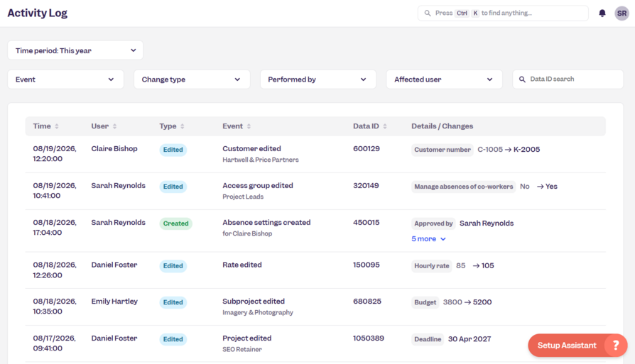The width and height of the screenshot is (635, 364).
Task: Open the notifications bell
Action: tap(602, 13)
